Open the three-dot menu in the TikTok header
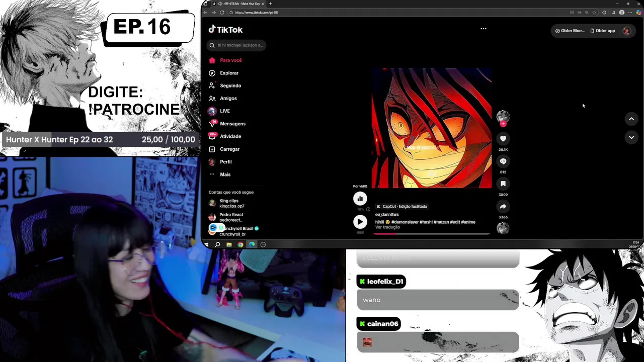Viewport: 644px width, 362px height. click(484, 29)
